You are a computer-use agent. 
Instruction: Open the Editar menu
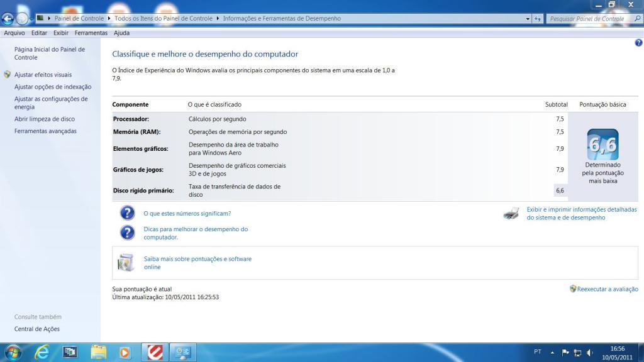click(39, 33)
